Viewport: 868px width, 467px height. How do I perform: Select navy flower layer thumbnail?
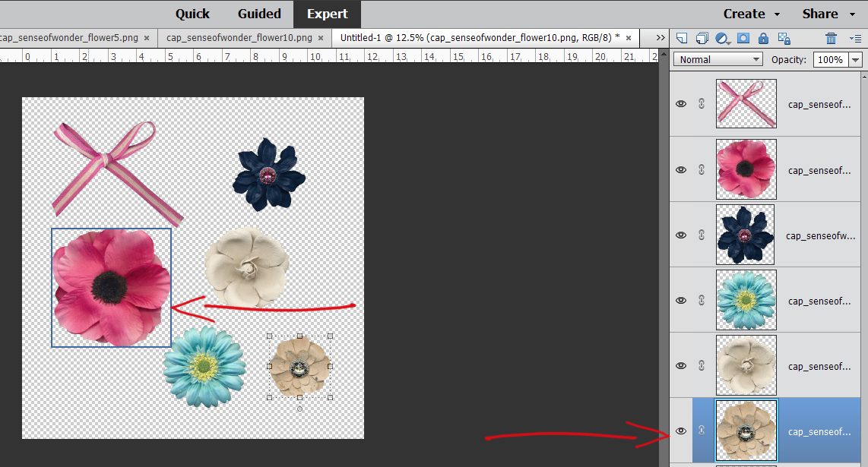pos(745,235)
